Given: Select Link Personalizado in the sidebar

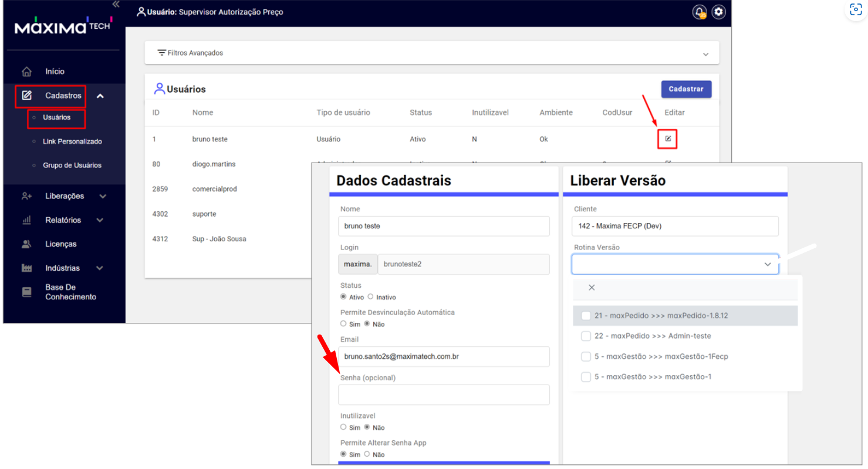Looking at the screenshot, I should [72, 141].
